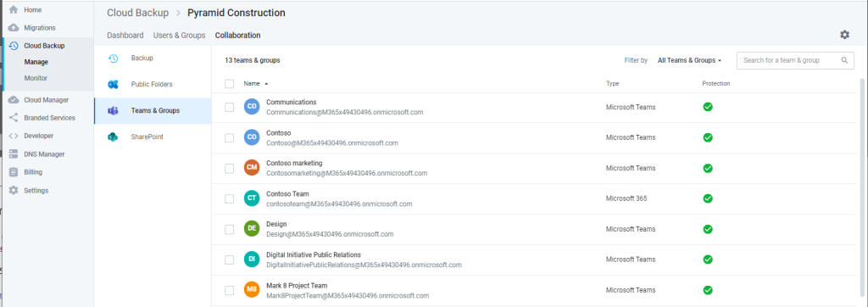The height and width of the screenshot is (307, 868).
Task: Click Contoso@M365x49430496 email address
Action: 332,143
